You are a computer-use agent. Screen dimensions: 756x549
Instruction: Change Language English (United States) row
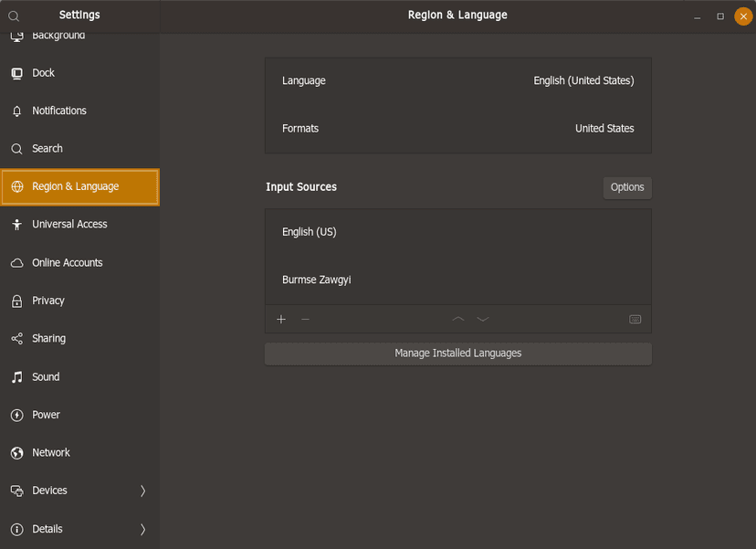click(x=458, y=81)
